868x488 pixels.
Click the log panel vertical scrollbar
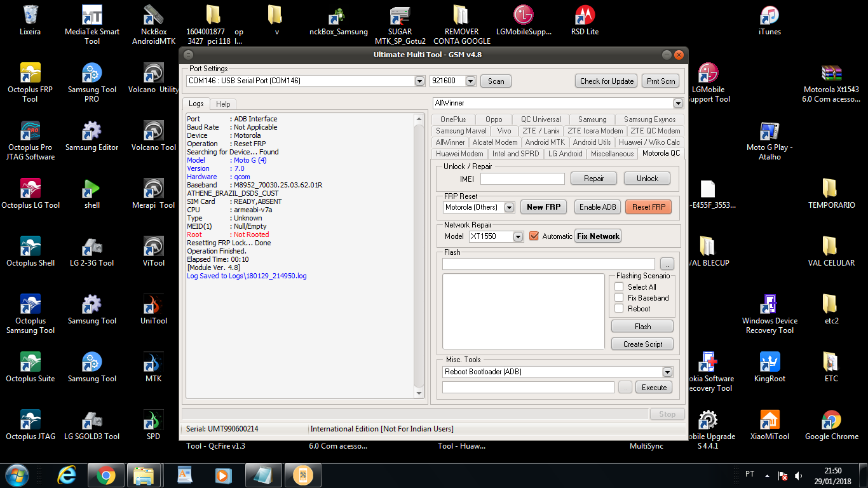coord(419,255)
